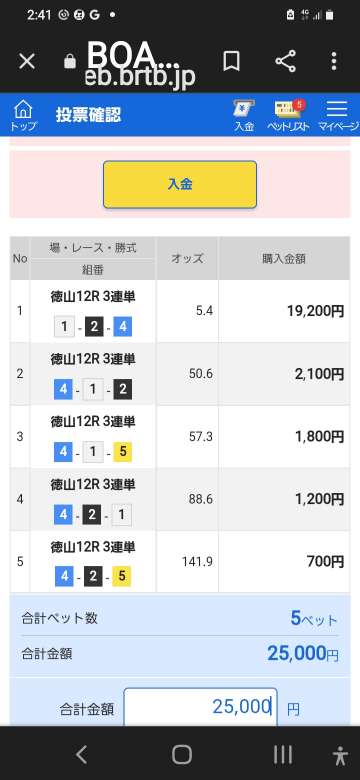Tap the Android back navigation button

pyautogui.click(x=82, y=755)
